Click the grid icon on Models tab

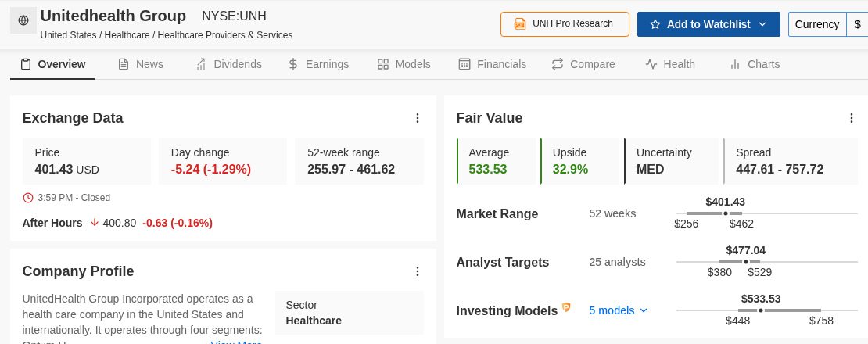(x=383, y=64)
